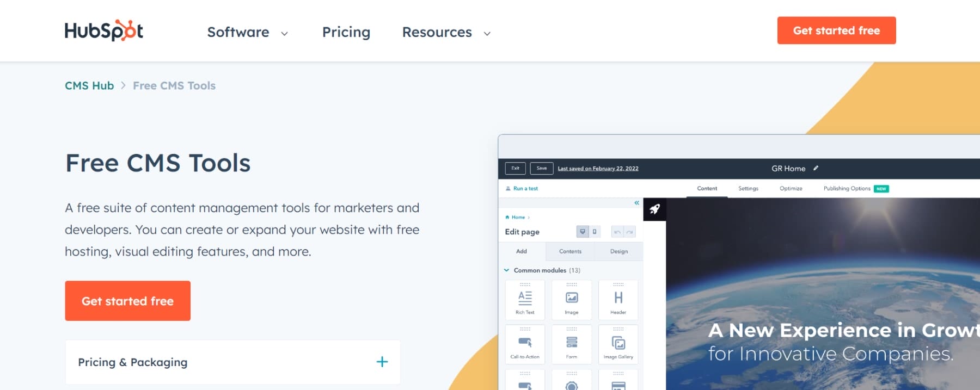Click the Free CMS Tools main heading
Viewport: 980px width, 390px height.
pyautogui.click(x=158, y=163)
